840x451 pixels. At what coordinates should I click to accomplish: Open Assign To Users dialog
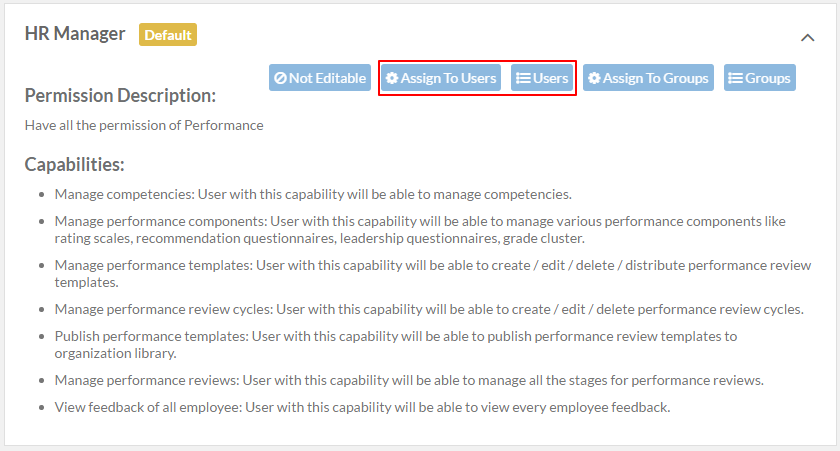(x=441, y=78)
